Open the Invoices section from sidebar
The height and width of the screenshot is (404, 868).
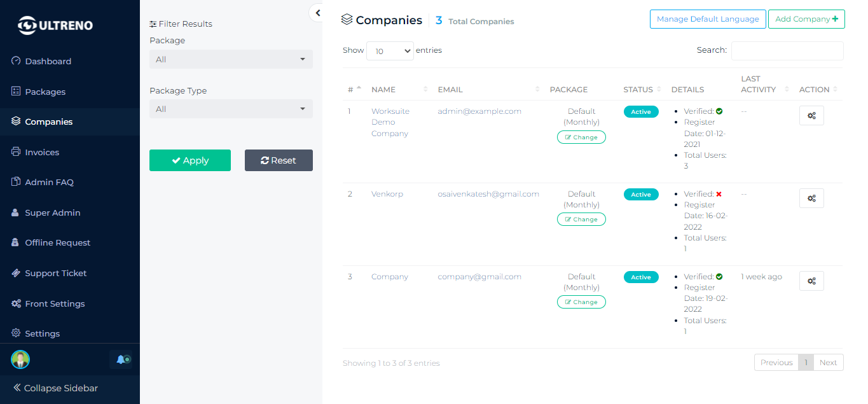point(15,152)
